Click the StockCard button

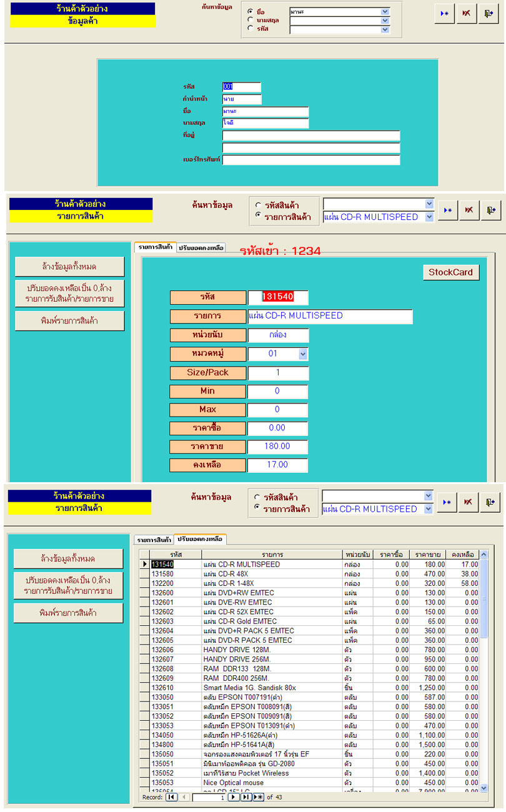[451, 272]
